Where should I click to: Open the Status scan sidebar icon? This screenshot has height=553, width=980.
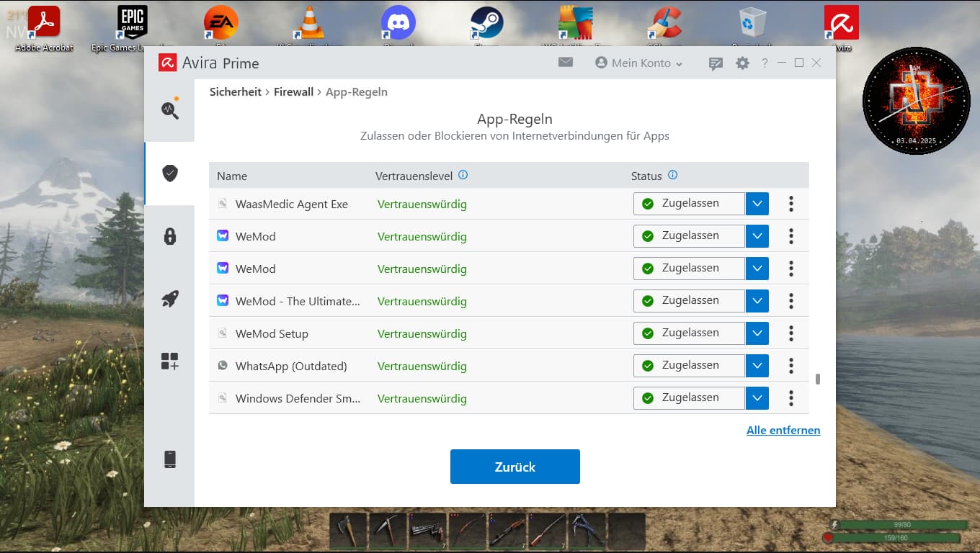pos(169,109)
